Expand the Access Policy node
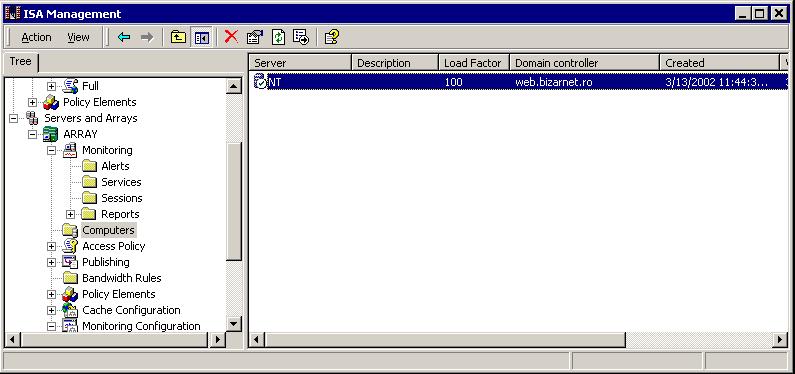This screenshot has height=374, width=795. [x=51, y=246]
